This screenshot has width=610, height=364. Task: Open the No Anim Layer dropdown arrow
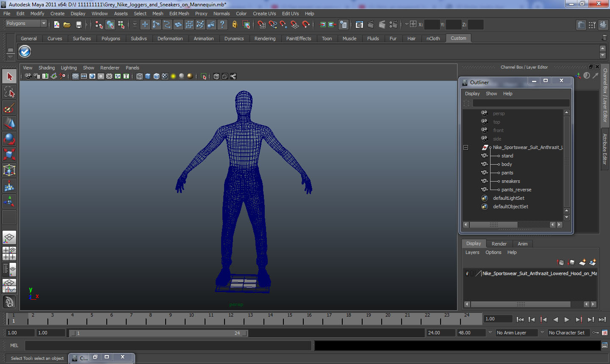[x=490, y=333]
